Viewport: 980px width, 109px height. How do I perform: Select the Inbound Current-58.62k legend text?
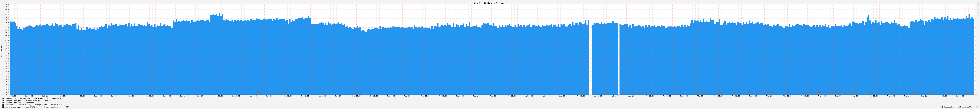36,98
